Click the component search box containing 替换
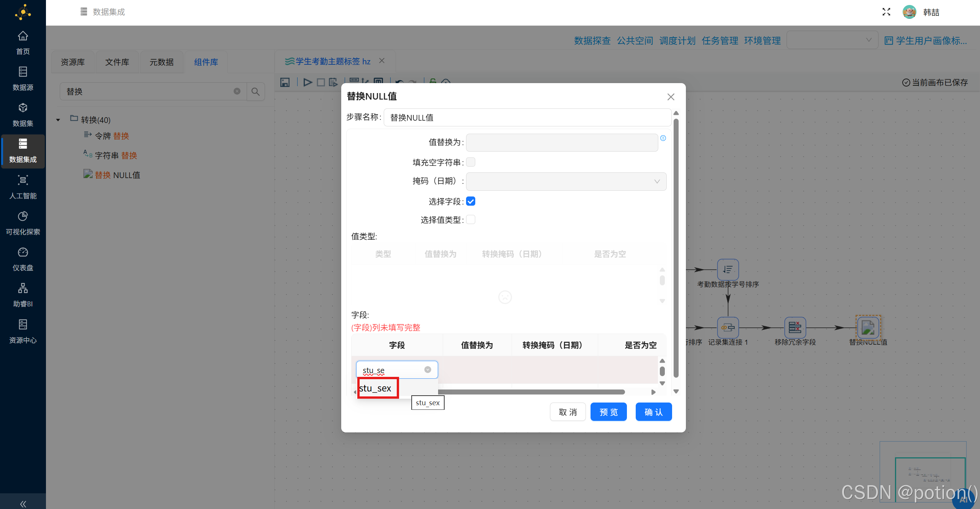This screenshot has width=980, height=509. coord(153,92)
